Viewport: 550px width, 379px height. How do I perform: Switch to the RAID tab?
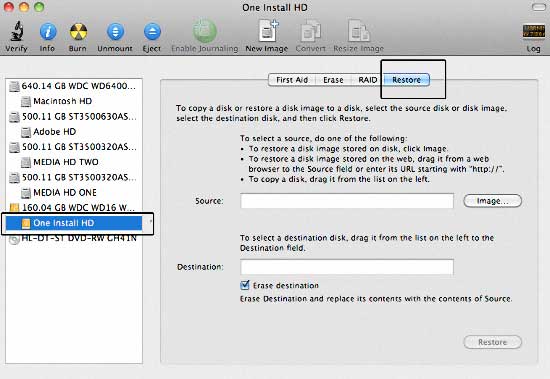pos(368,80)
